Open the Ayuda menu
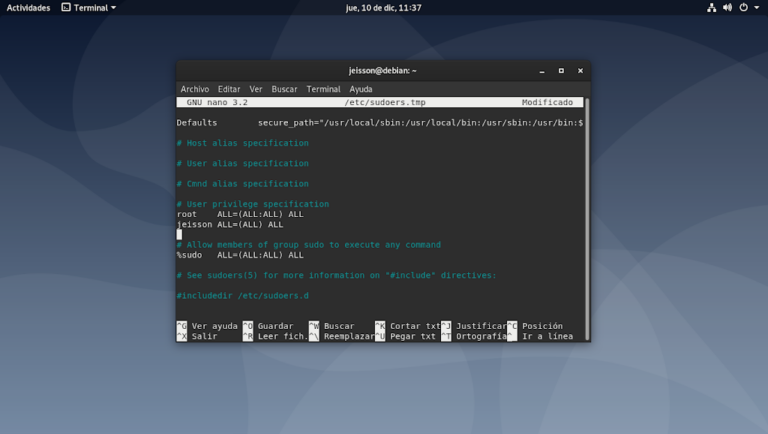This screenshot has width=768, height=434. click(x=360, y=89)
